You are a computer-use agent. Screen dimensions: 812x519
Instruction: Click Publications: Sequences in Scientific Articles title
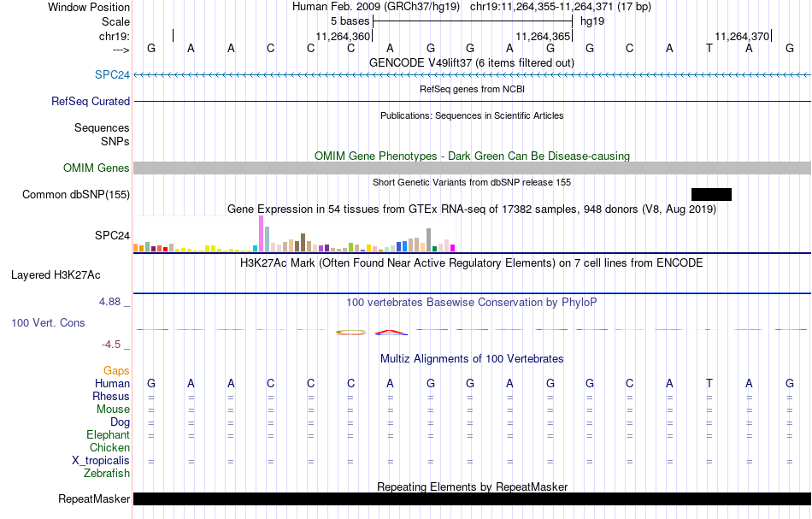[472, 115]
